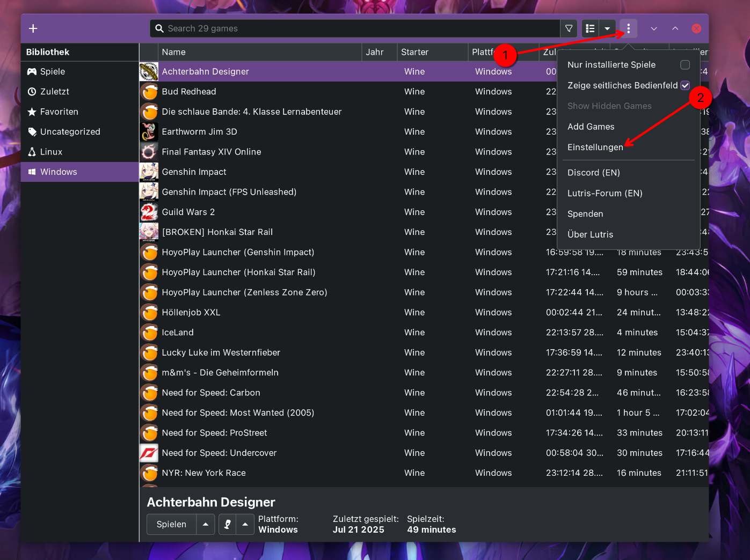
Task: Open Discord (EN) menu entry
Action: (628, 173)
